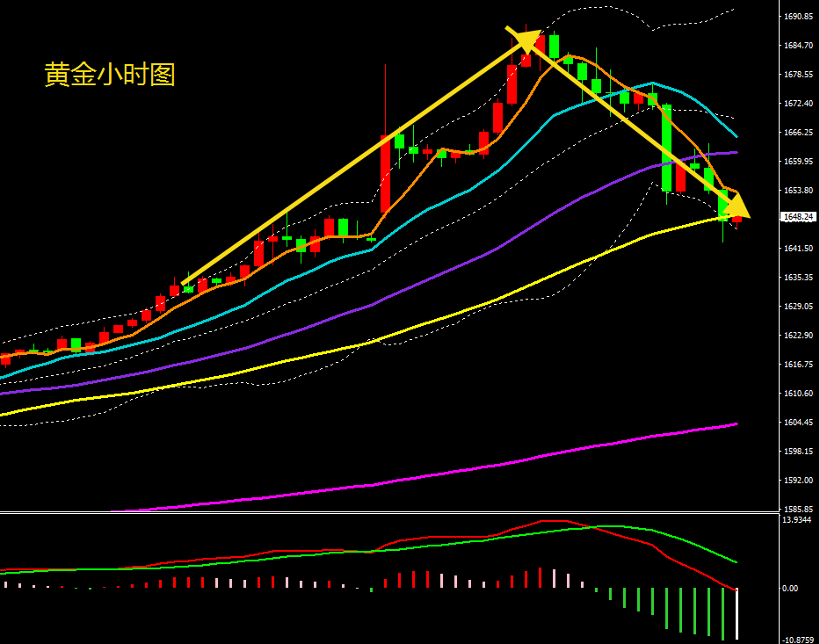Click the 1629.05 price axis label
This screenshot has height=644, width=820.
pos(798,306)
